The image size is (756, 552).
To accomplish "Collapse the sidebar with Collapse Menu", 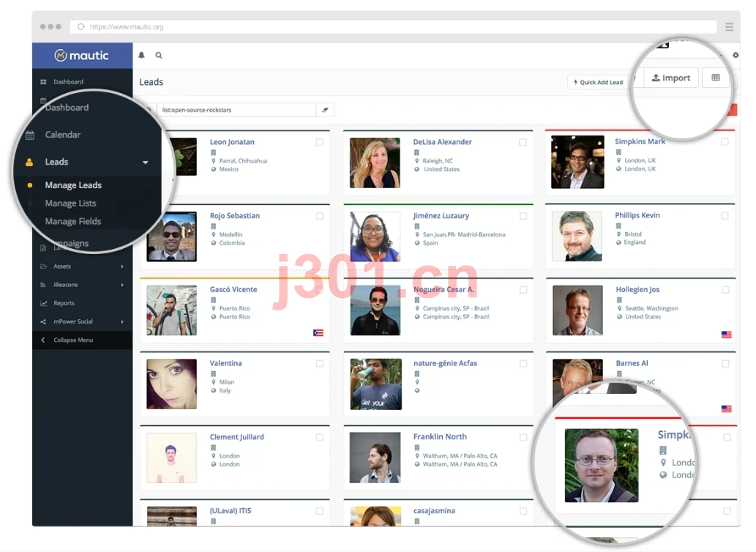I will [x=83, y=340].
